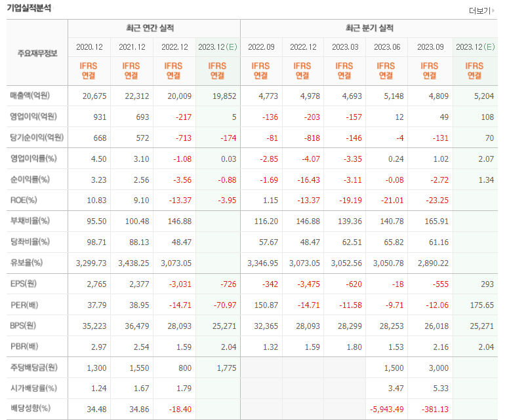Click quarterly column header 2023.03
Screen dimensions: 507x420
tap(346, 47)
